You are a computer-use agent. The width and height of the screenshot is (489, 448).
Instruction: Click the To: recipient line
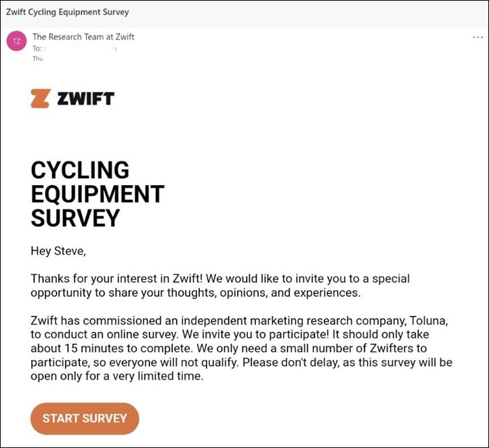click(75, 49)
